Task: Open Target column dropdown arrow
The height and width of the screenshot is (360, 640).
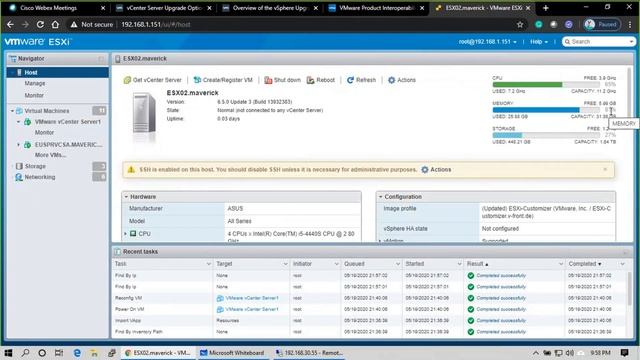Action: coord(285,264)
